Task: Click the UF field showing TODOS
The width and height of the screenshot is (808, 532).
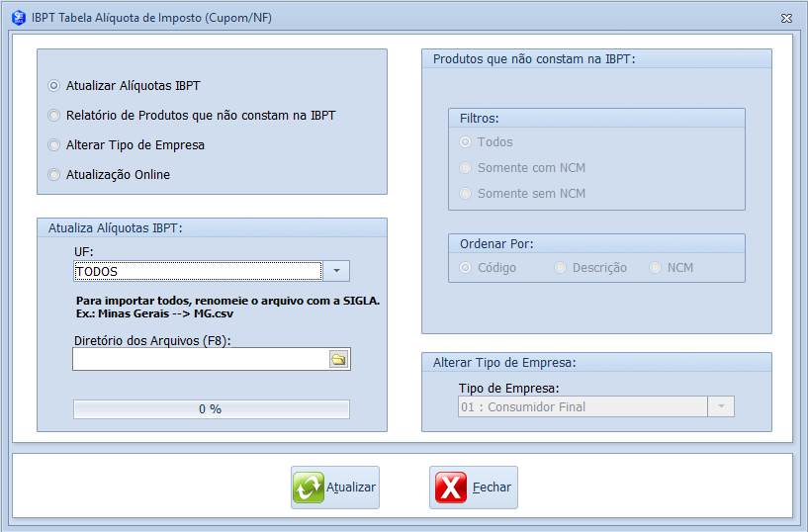Action: (198, 271)
